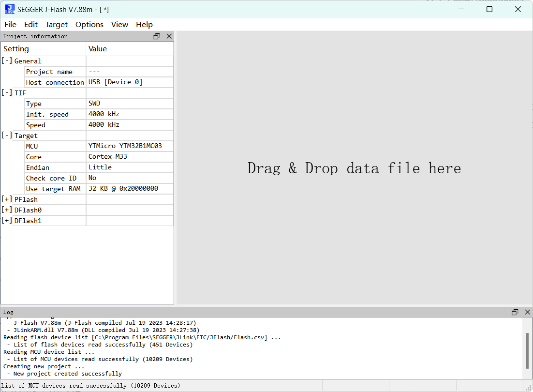Open the File menu

tap(10, 25)
